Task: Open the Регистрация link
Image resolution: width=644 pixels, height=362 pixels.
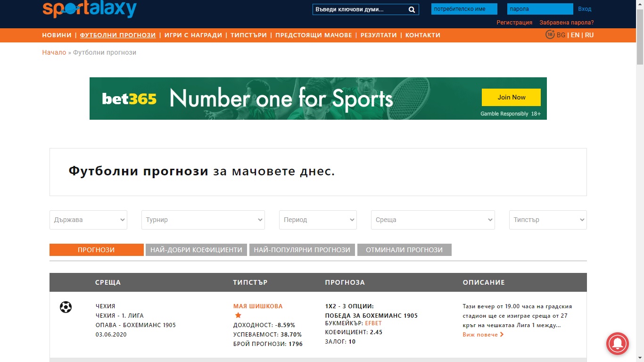Action: pos(514,23)
